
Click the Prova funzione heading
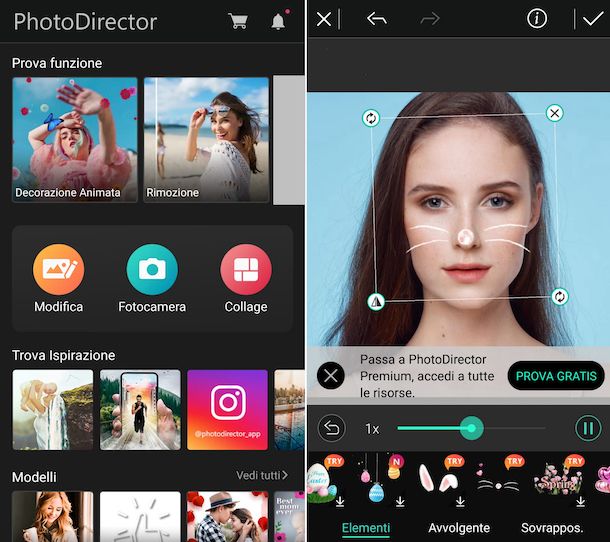point(57,63)
